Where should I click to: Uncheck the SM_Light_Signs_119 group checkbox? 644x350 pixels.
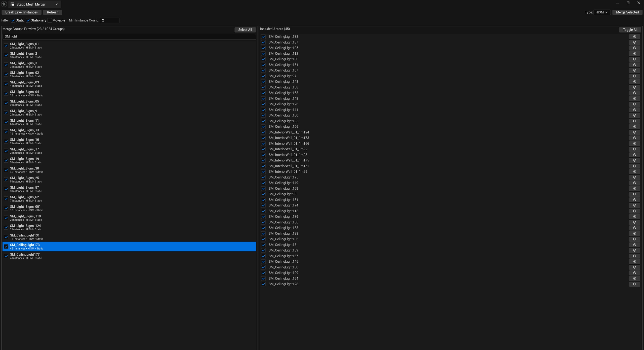coord(6,218)
